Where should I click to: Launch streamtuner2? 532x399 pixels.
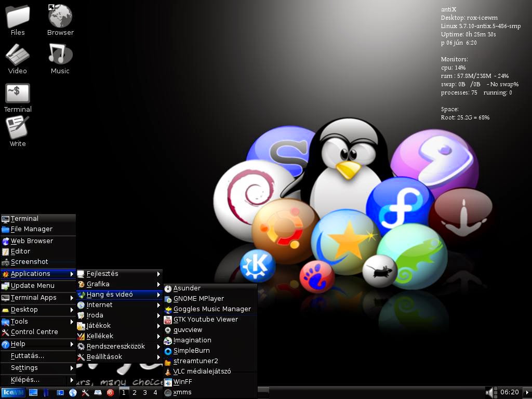(x=210, y=361)
